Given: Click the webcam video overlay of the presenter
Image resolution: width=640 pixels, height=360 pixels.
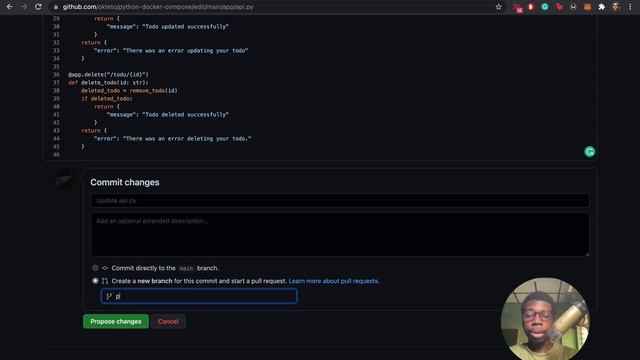Looking at the screenshot, I should pos(545,318).
